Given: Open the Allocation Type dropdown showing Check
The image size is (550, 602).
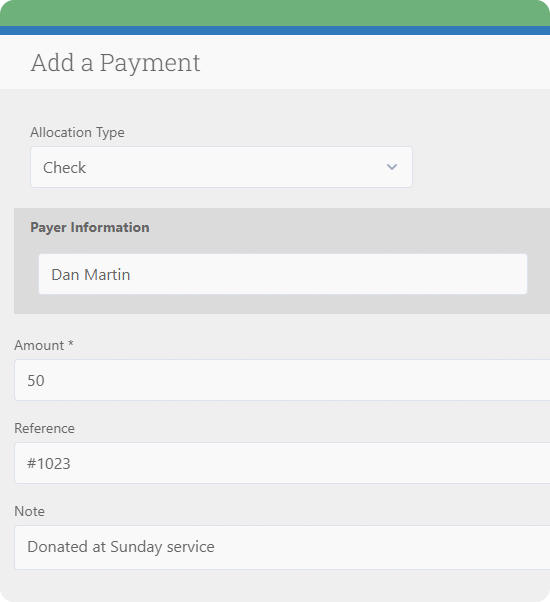Looking at the screenshot, I should click(x=221, y=167).
